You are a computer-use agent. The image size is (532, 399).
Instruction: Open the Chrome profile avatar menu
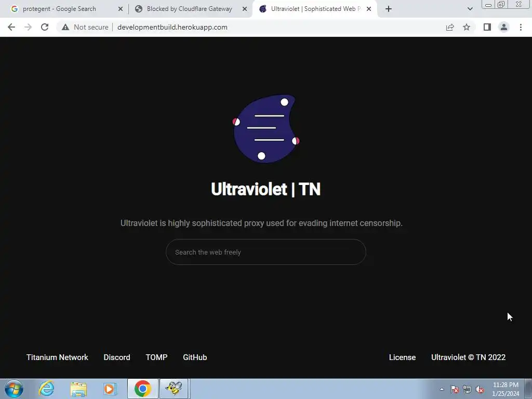pyautogui.click(x=504, y=27)
